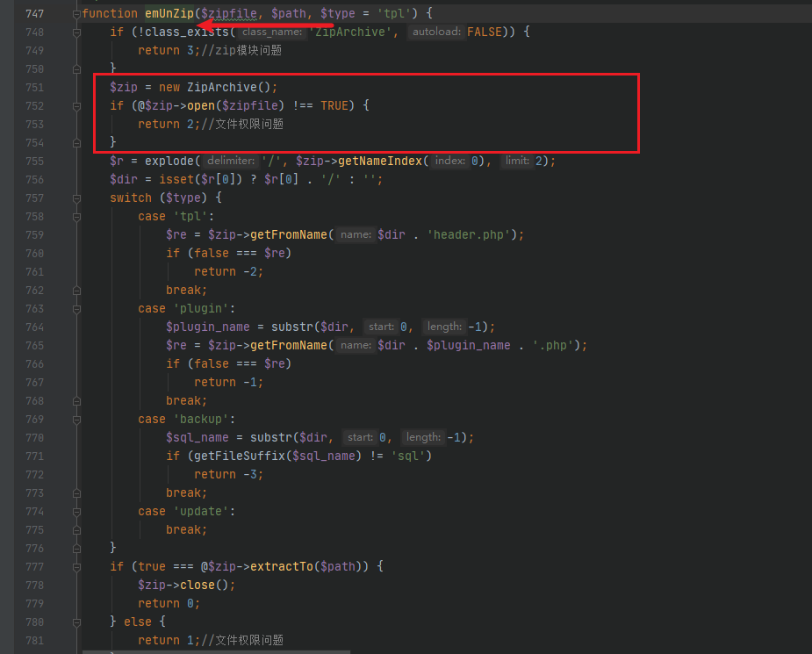Click the 'return -3;' statement
Screen dimensions: 812x654
[229, 475]
